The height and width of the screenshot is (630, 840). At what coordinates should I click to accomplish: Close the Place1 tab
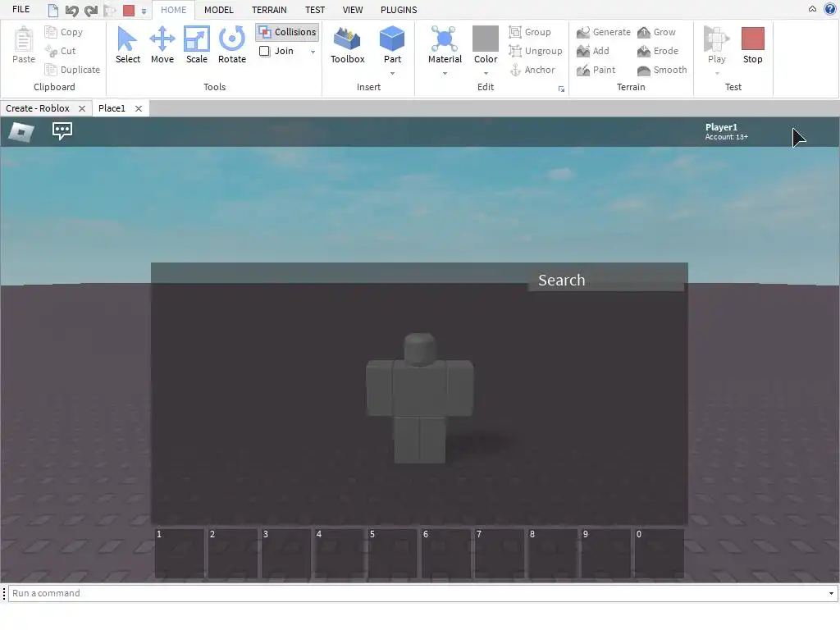pyautogui.click(x=138, y=108)
